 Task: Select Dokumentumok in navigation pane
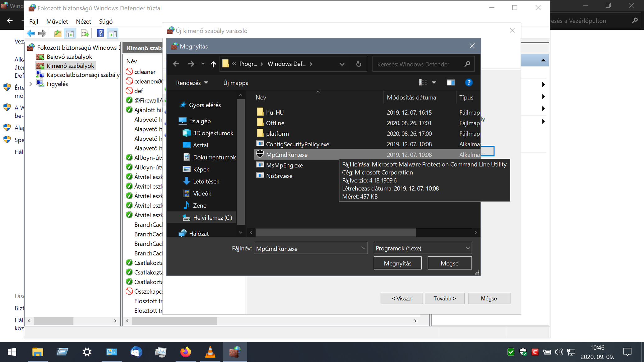pos(214,157)
